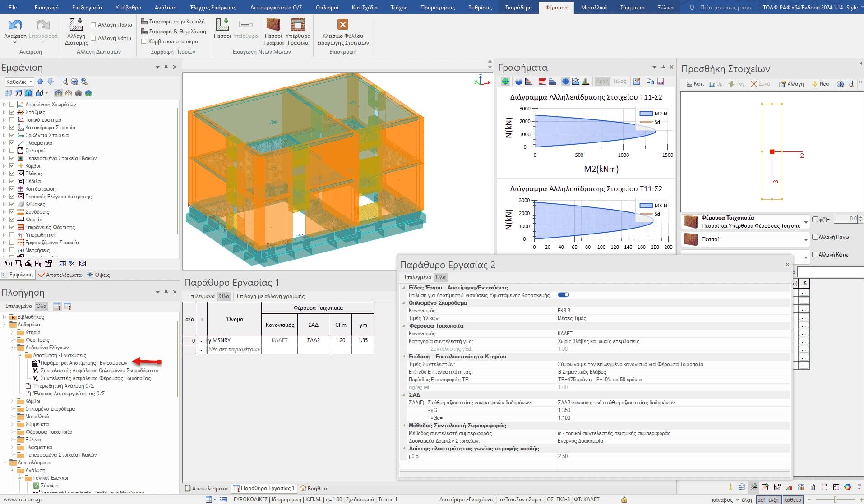
Task: Open the Καθολικ view dropdown
Action: [x=31, y=82]
